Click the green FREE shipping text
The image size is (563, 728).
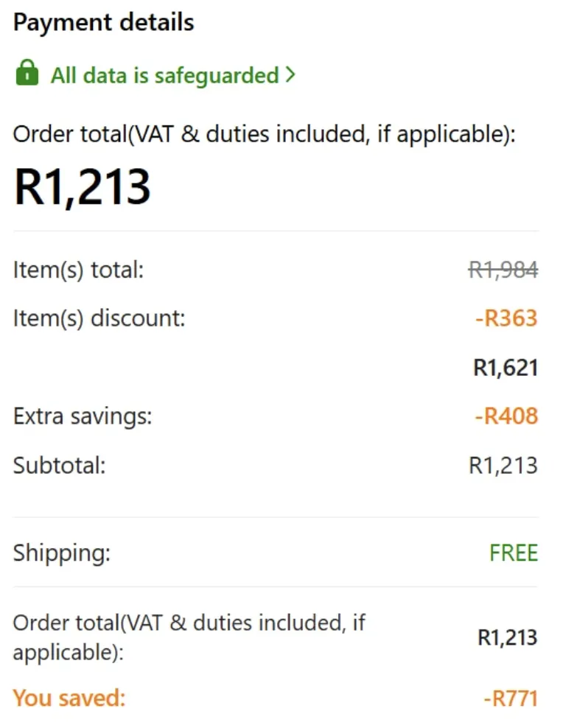point(514,553)
